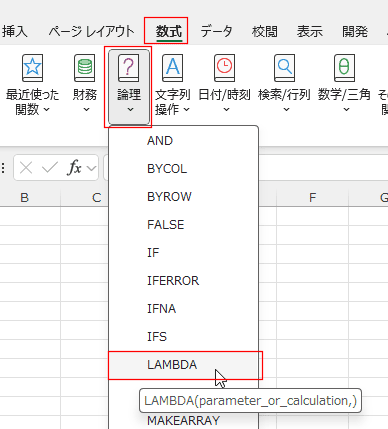Pick MAKEARRAY from the function list
The width and height of the screenshot is (388, 429).
184,420
